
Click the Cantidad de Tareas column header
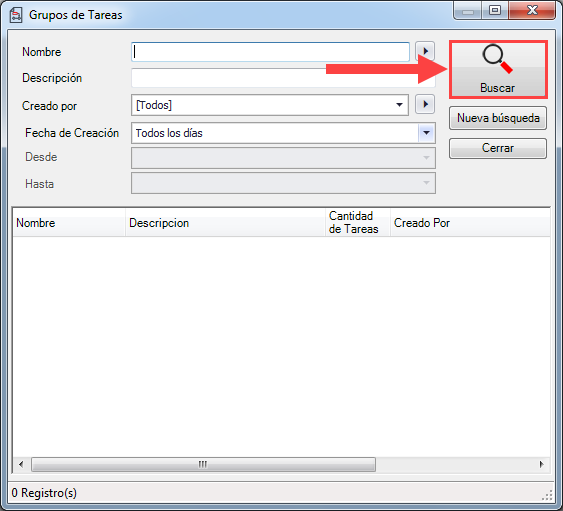358,223
